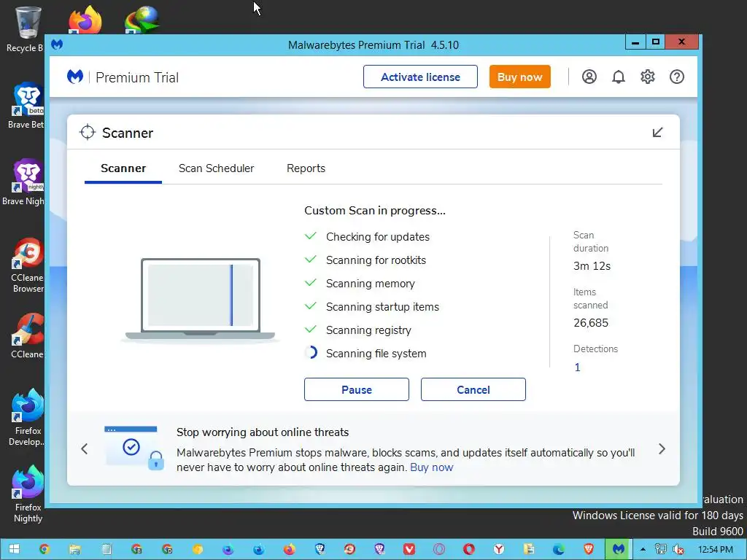Select the Brave Beta desktop shortcut
Image resolution: width=747 pixels, height=560 pixels.
coord(27,106)
